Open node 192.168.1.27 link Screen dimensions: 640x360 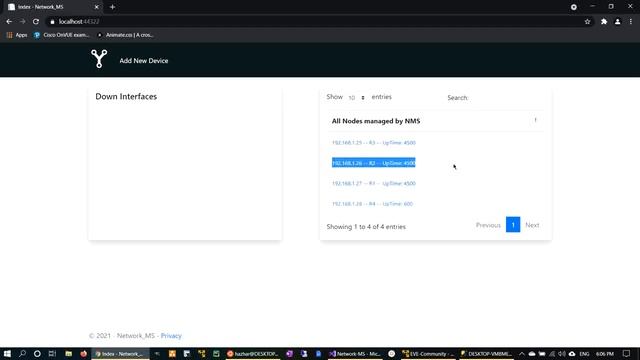coord(373,183)
